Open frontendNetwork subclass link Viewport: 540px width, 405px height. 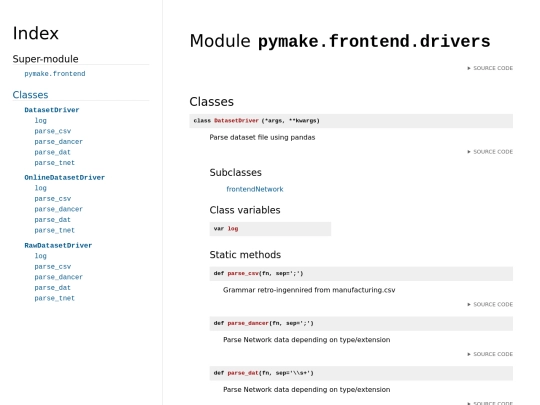coord(255,189)
